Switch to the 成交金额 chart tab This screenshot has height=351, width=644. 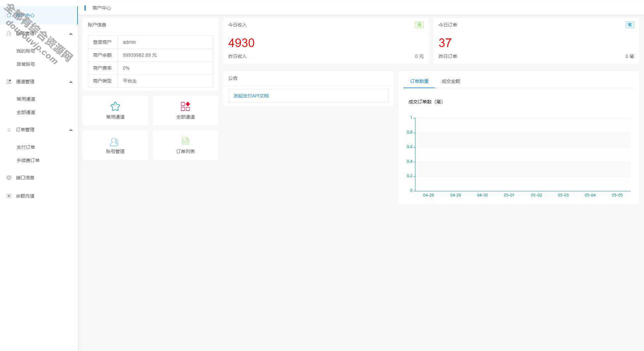451,81
